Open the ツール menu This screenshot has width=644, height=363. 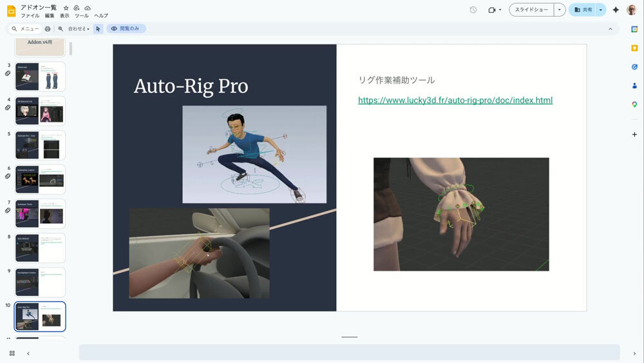82,15
